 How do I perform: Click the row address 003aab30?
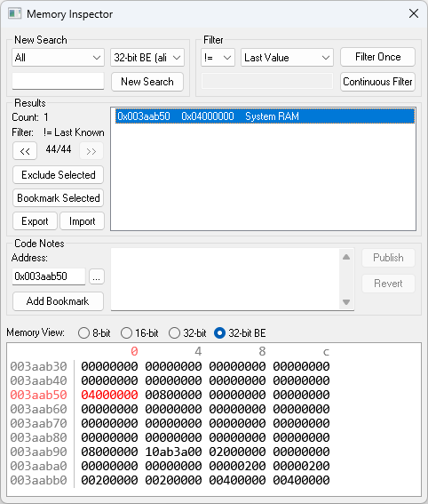pyautogui.click(x=38, y=366)
